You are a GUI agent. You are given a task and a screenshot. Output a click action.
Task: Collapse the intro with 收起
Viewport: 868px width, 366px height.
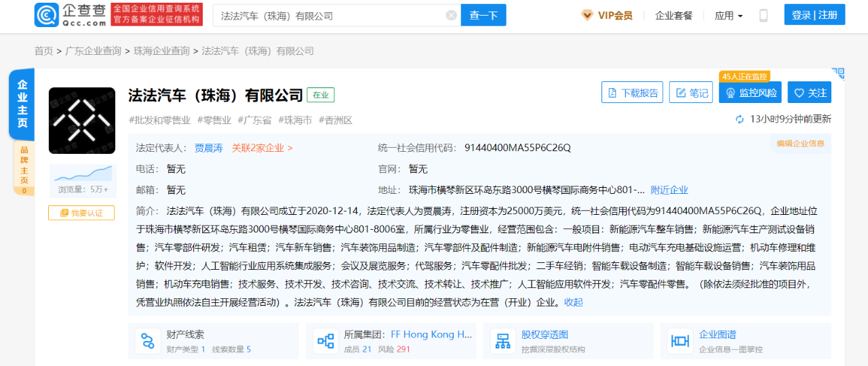574,302
